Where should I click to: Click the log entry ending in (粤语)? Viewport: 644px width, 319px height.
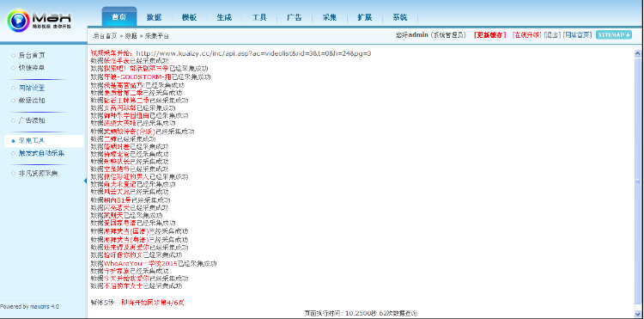click(x=140, y=240)
